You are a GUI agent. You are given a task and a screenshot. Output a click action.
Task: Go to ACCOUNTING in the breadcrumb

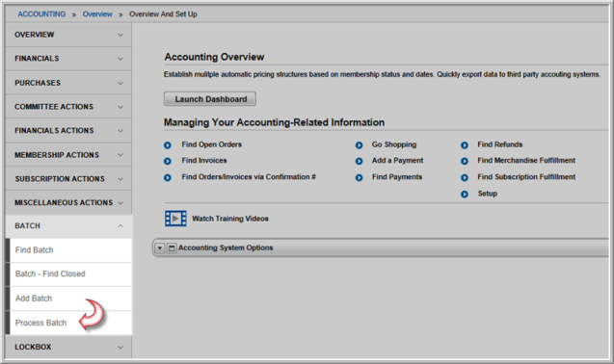point(41,14)
